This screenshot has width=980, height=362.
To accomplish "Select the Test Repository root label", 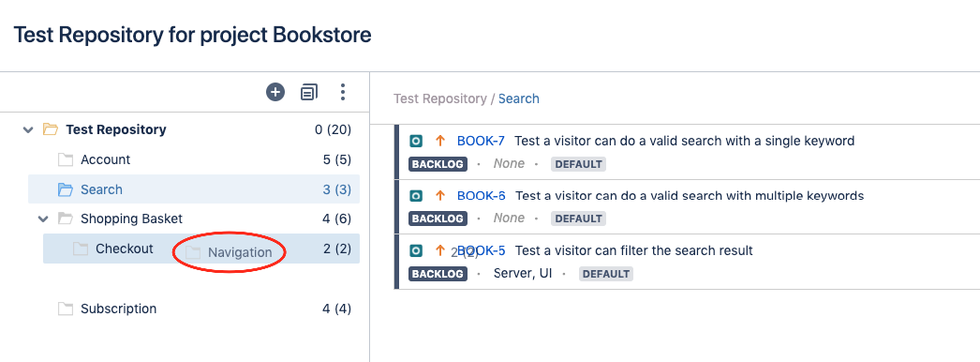I will pos(116,129).
